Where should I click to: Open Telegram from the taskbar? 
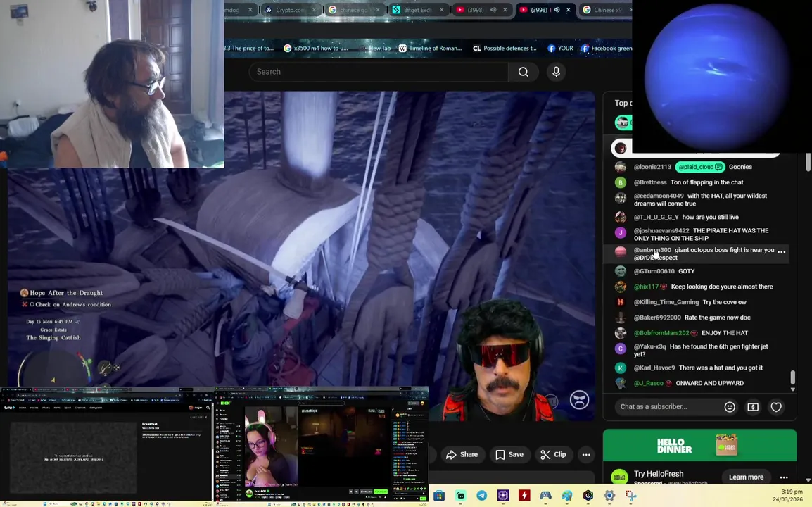(481, 496)
